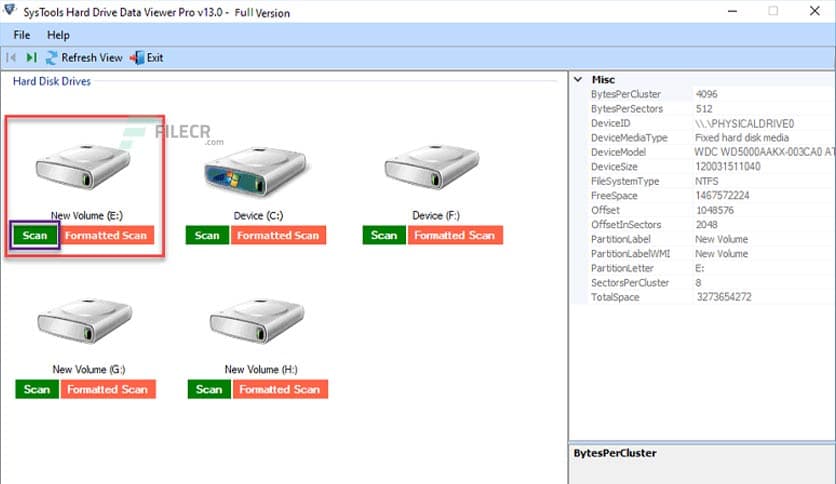
Task: Click the Offset property label
Action: 605,210
